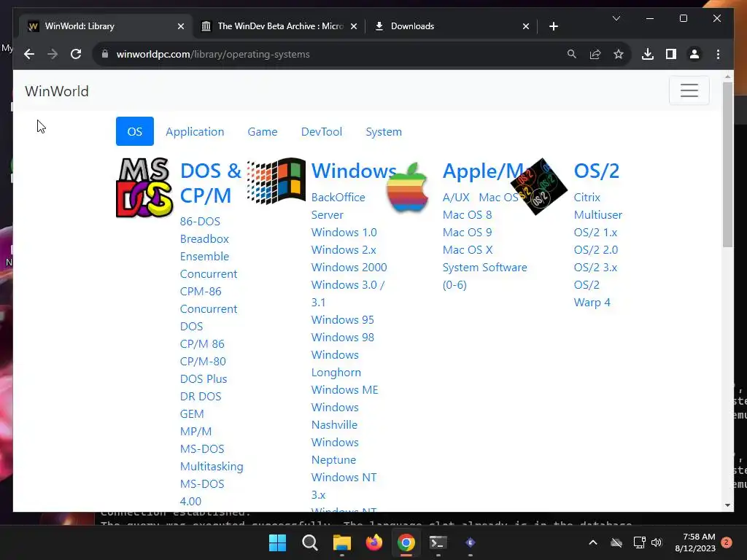Click the page vertical scrollbar thumb

coord(727,164)
